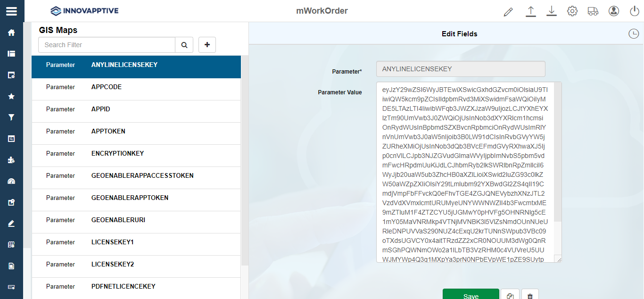Click the Parameter Value text area
This screenshot has height=299, width=644.
pyautogui.click(x=465, y=172)
